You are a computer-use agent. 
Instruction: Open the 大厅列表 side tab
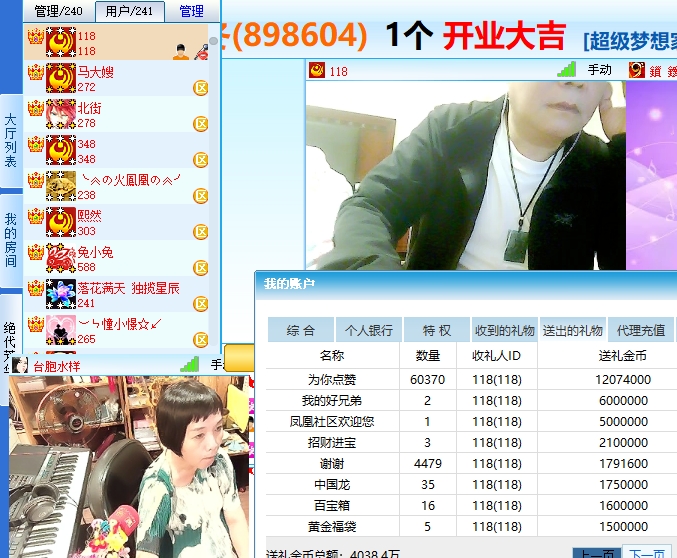pos(10,140)
